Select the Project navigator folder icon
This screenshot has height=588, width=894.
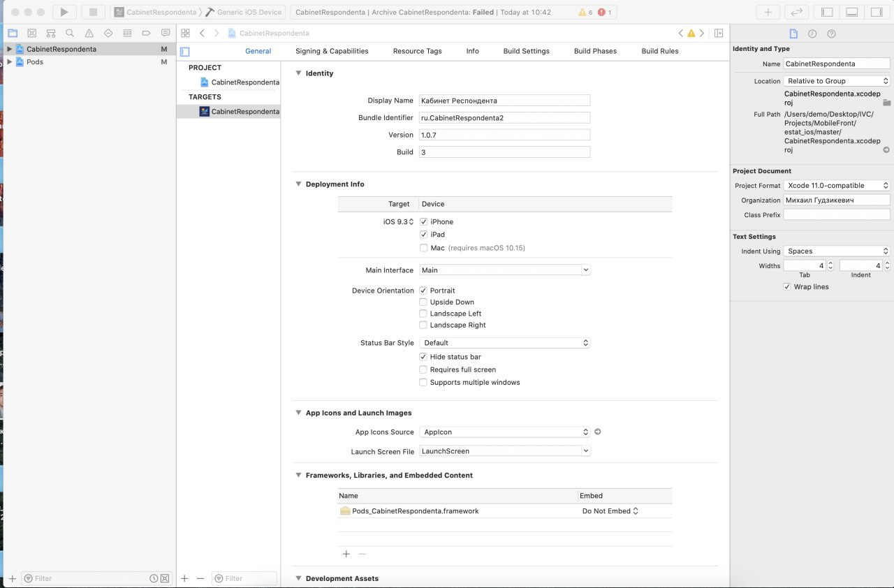pyautogui.click(x=13, y=33)
